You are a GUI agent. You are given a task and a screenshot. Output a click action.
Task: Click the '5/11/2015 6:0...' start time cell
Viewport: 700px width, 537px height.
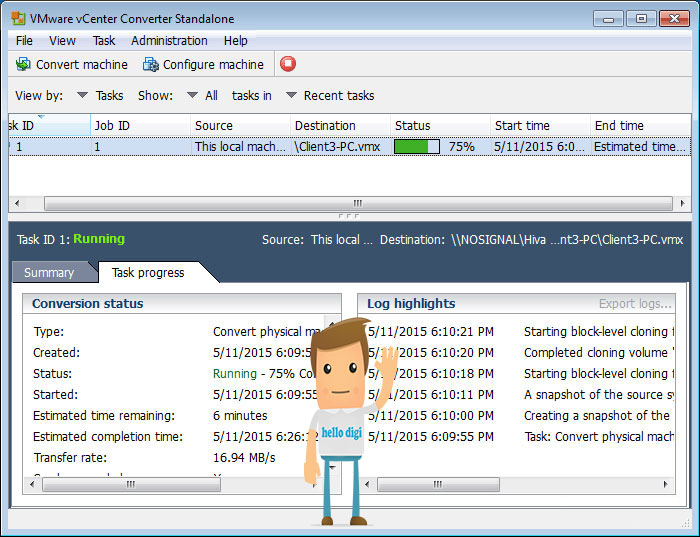click(541, 146)
